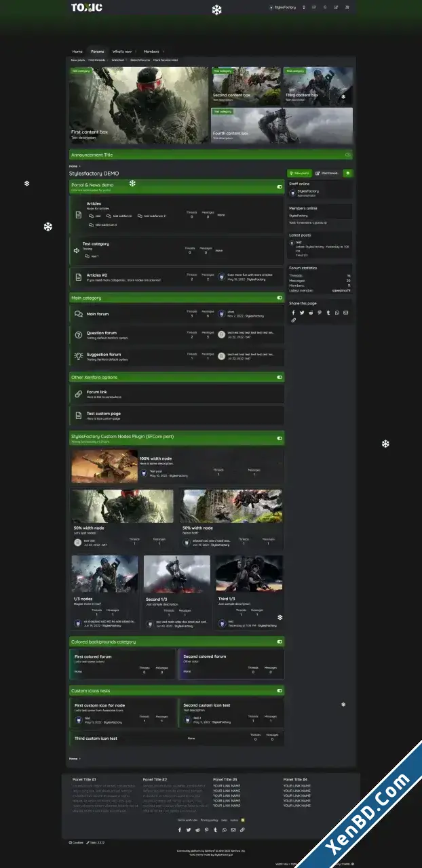Share page on Facebook in sidebar

(x=293, y=313)
